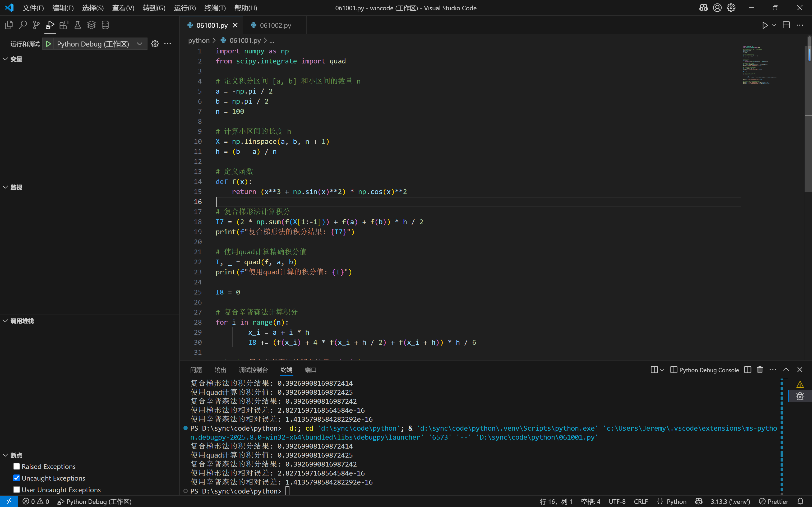Open the Source Control view icon
812x507 pixels.
click(x=36, y=25)
